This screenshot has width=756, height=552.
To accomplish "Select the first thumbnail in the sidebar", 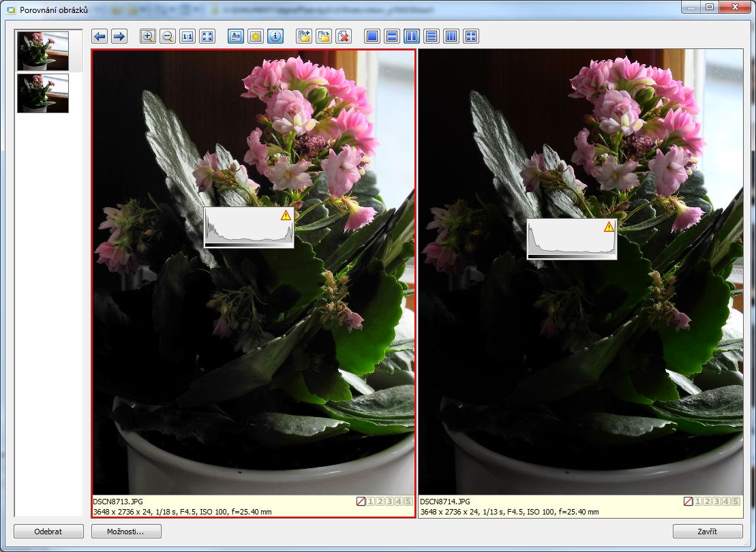I will 43,51.
